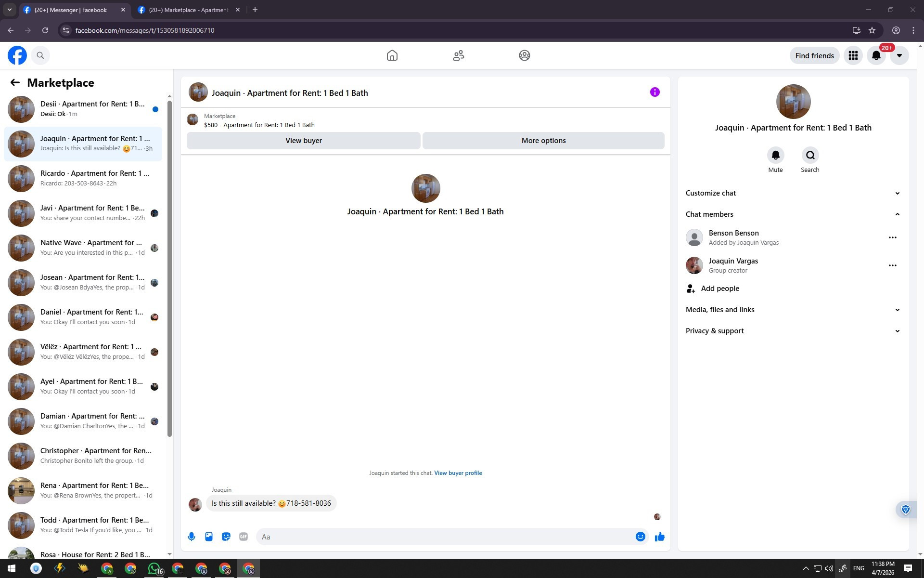The width and height of the screenshot is (924, 578).
Task: Open member options for Joaquin Vargas
Action: coord(893,265)
